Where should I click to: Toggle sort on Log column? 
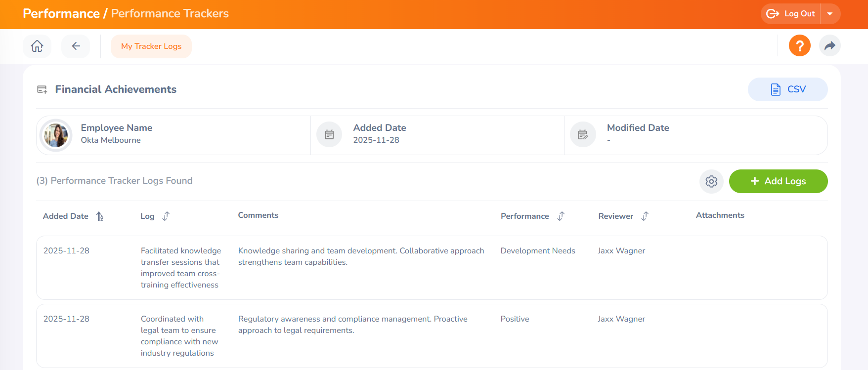pyautogui.click(x=166, y=216)
